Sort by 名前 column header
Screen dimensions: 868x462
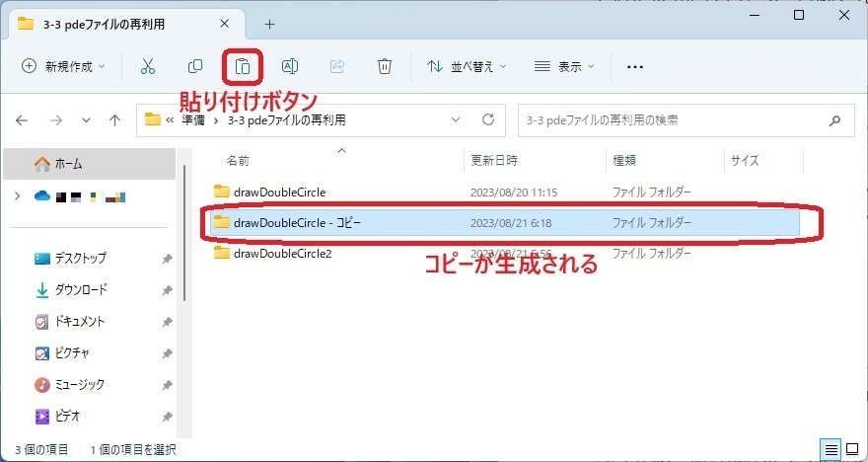pyautogui.click(x=238, y=161)
